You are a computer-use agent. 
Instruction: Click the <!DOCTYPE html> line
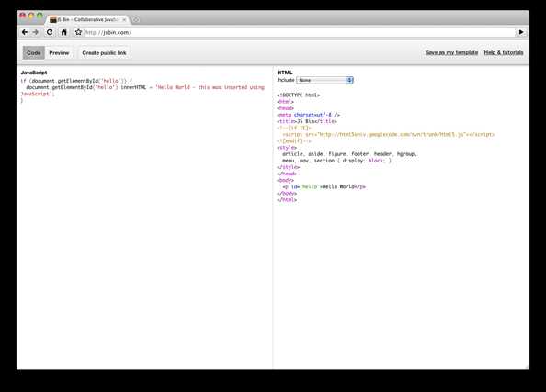(x=299, y=95)
